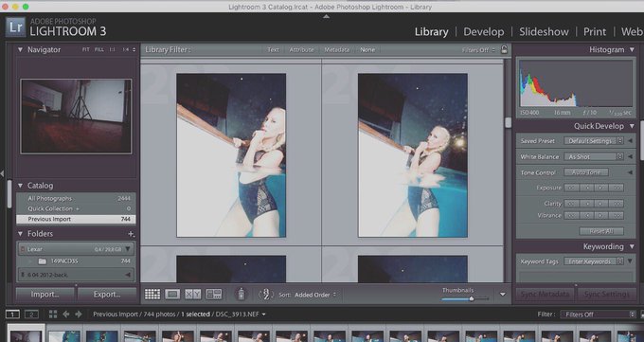The height and width of the screenshot is (342, 644).
Task: Collapse the Folders panel
Action: point(20,234)
